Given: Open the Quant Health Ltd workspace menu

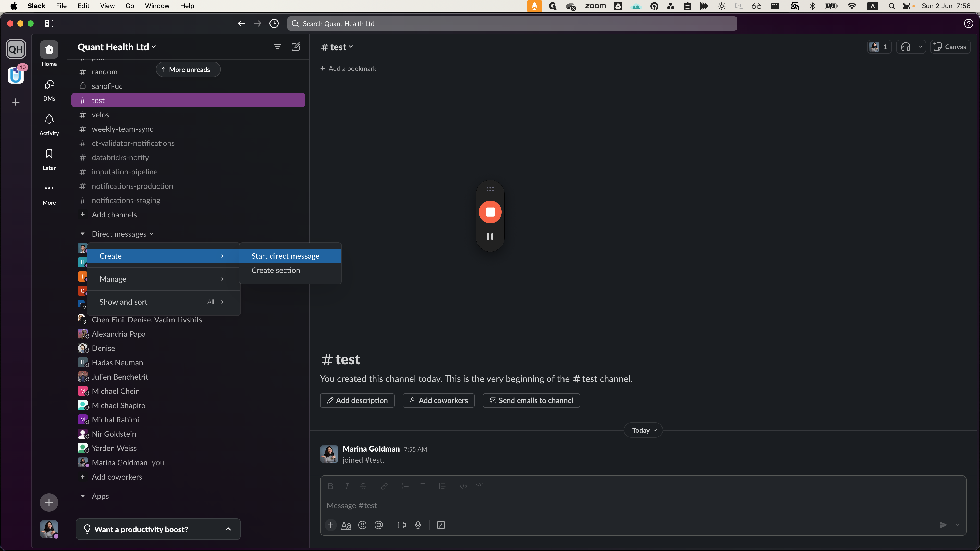Looking at the screenshot, I should pyautogui.click(x=117, y=47).
